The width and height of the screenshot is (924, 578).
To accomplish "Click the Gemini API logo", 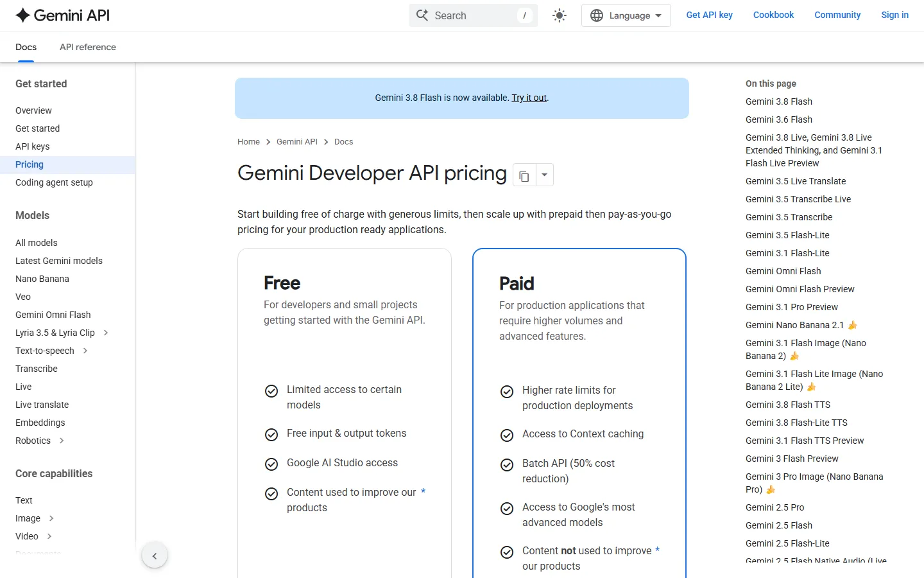I will pyautogui.click(x=62, y=15).
